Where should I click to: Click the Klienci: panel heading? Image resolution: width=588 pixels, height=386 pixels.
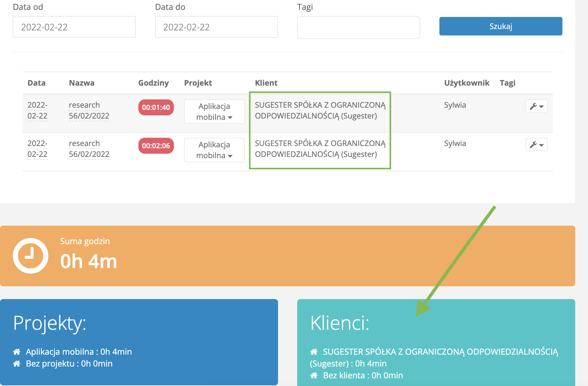(x=339, y=323)
